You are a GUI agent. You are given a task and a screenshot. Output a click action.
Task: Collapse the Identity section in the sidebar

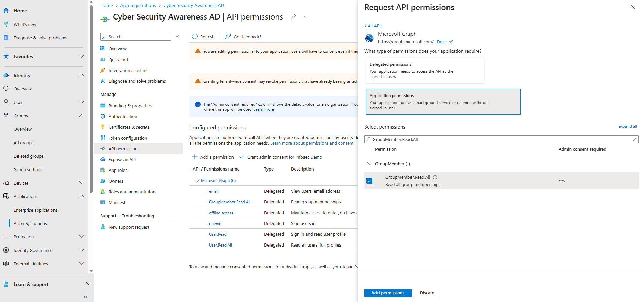[81, 75]
